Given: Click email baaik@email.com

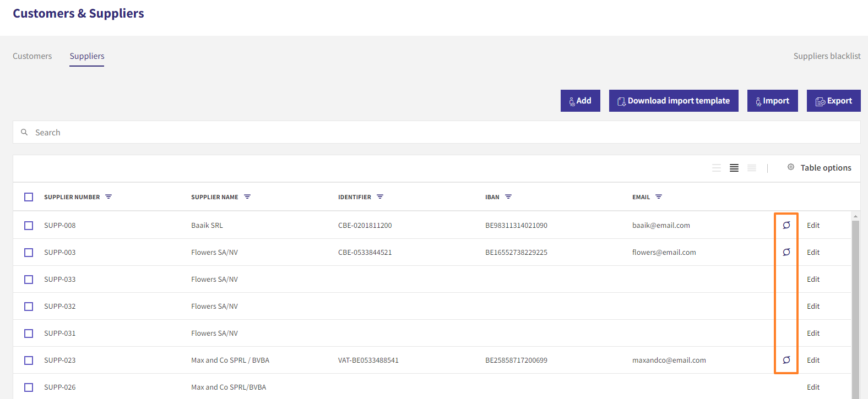Looking at the screenshot, I should click(661, 225).
